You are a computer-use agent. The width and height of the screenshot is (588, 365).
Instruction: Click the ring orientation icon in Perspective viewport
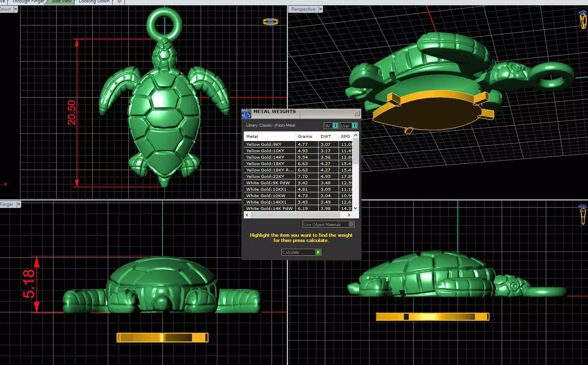583,19
